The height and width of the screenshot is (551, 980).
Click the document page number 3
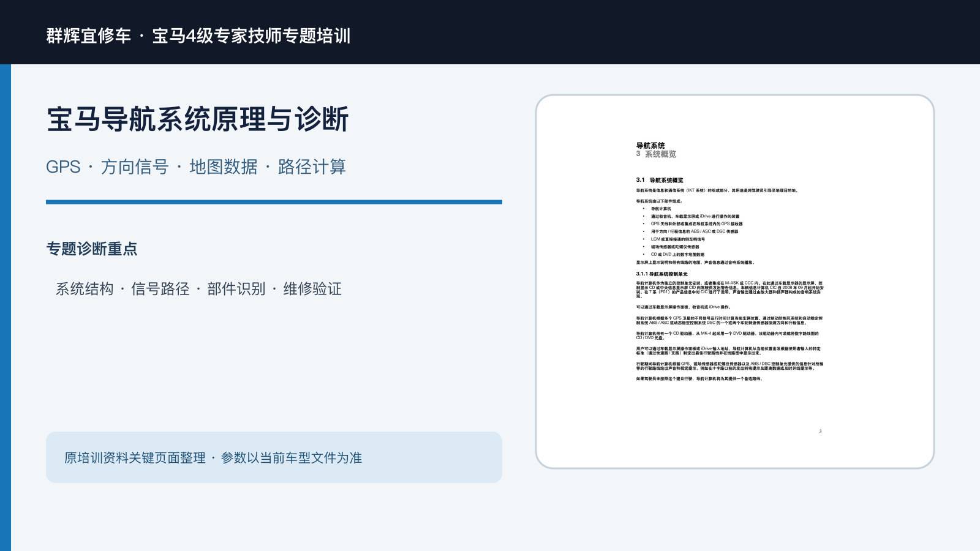(x=820, y=432)
